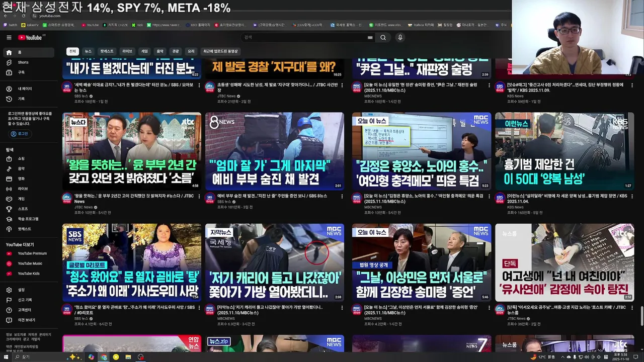Click the search magnifier button

[383, 38]
